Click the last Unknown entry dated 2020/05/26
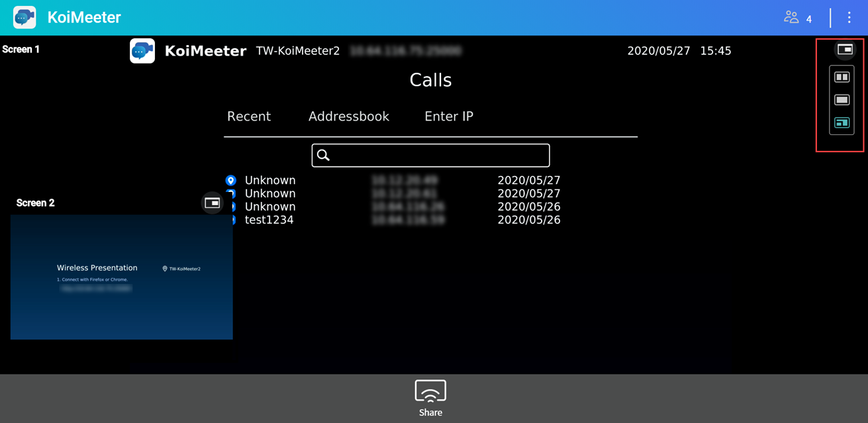This screenshot has height=423, width=868. 270,207
